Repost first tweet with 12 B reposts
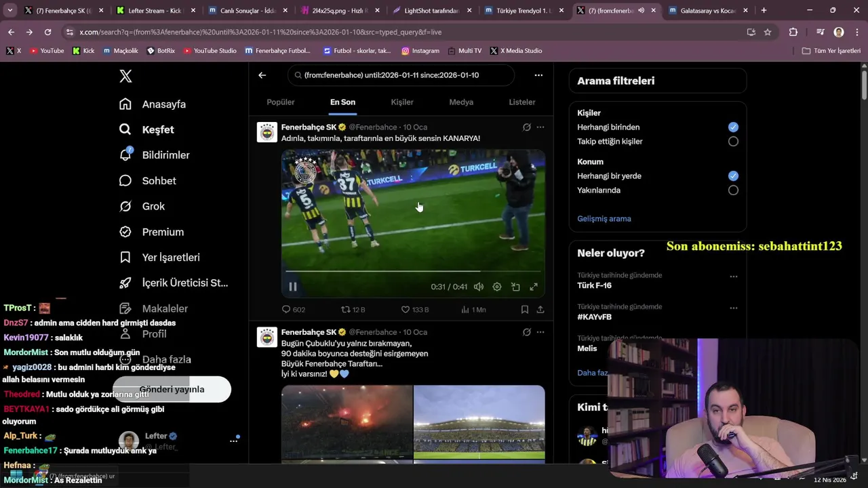Viewport: 868px width, 488px height. coord(353,310)
